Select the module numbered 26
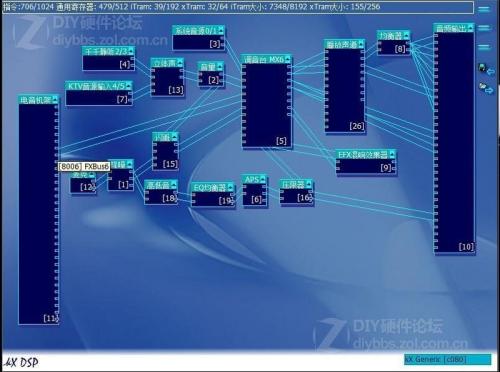Screen dimensions: 500x372 (345, 86)
